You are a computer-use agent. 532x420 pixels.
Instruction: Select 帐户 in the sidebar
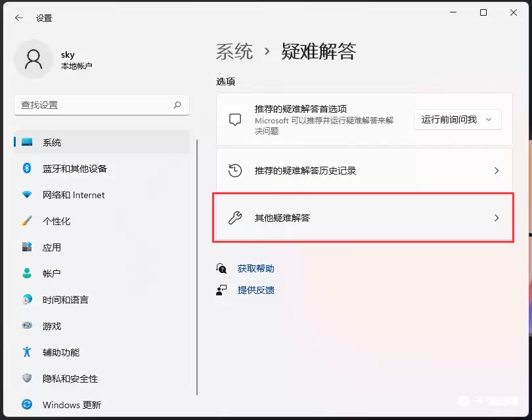click(52, 274)
